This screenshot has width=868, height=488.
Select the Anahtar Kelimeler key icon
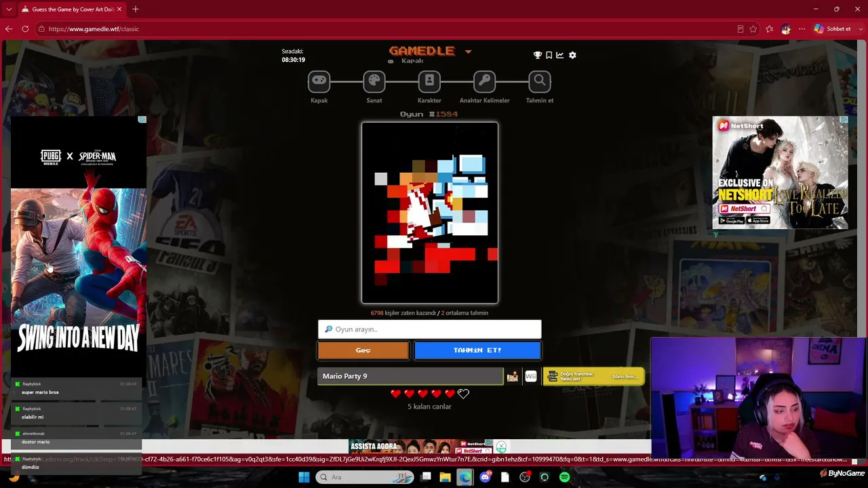(x=484, y=81)
